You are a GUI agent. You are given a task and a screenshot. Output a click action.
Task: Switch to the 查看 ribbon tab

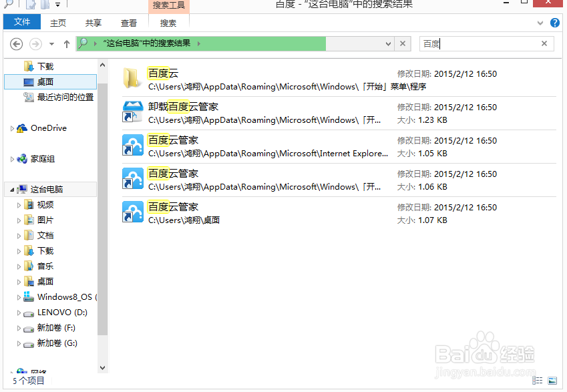click(129, 23)
